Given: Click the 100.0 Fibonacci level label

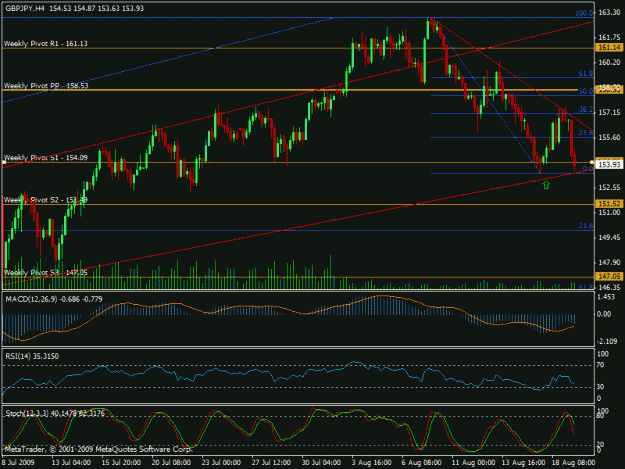Looking at the screenshot, I should pyautogui.click(x=584, y=13).
